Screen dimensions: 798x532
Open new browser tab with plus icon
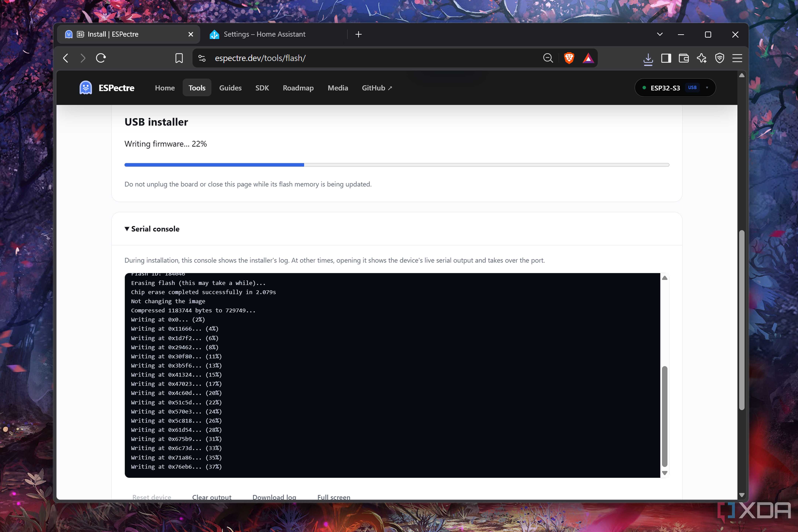click(x=359, y=34)
